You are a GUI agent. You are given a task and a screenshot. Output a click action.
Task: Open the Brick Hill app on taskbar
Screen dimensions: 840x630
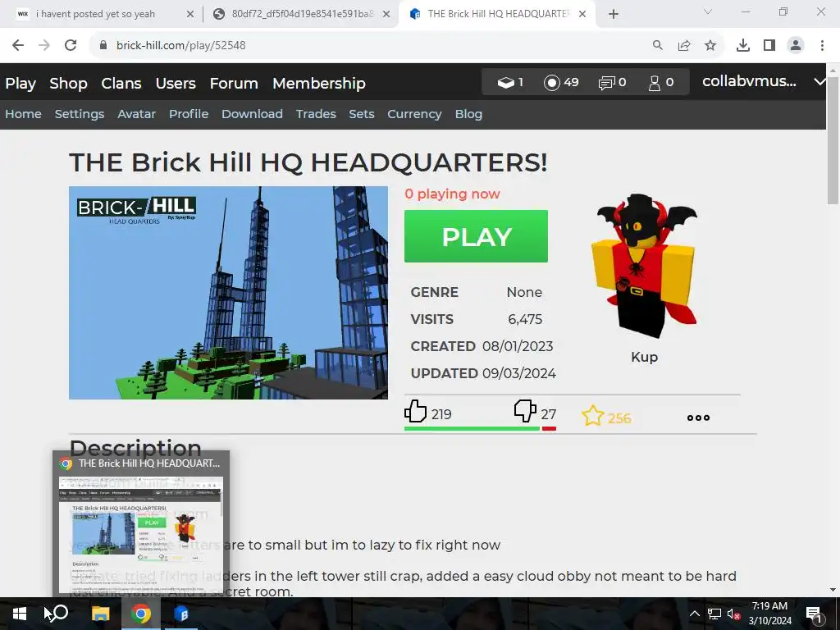181,614
